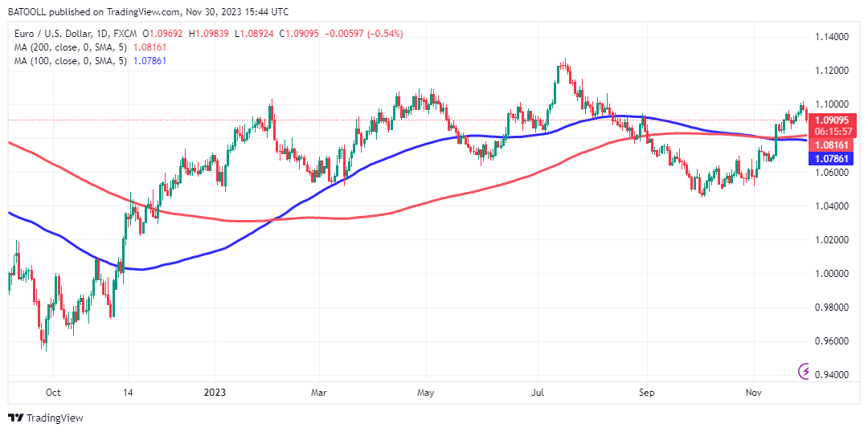The height and width of the screenshot is (432, 868).
Task: Click the blue 1.07861 price label on axis
Action: [833, 159]
